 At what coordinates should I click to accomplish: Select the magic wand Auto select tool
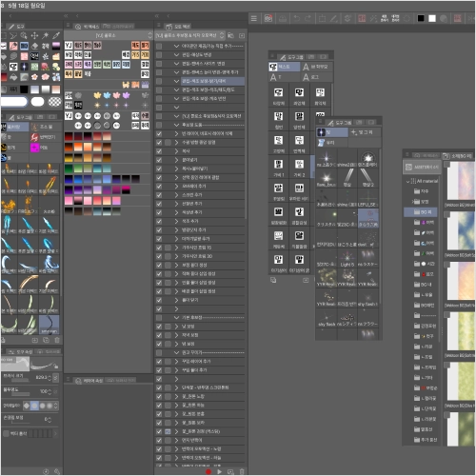[x=46, y=35]
